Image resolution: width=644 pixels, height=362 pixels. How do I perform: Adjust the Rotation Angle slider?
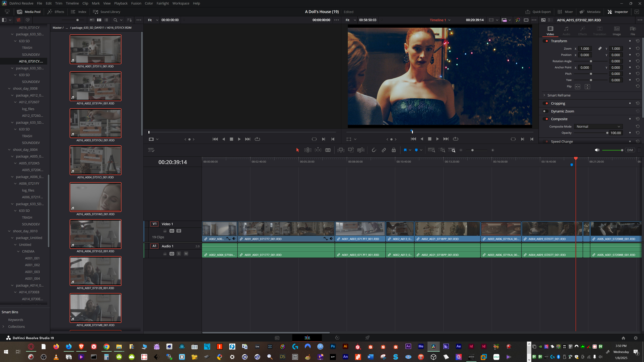click(x=591, y=61)
